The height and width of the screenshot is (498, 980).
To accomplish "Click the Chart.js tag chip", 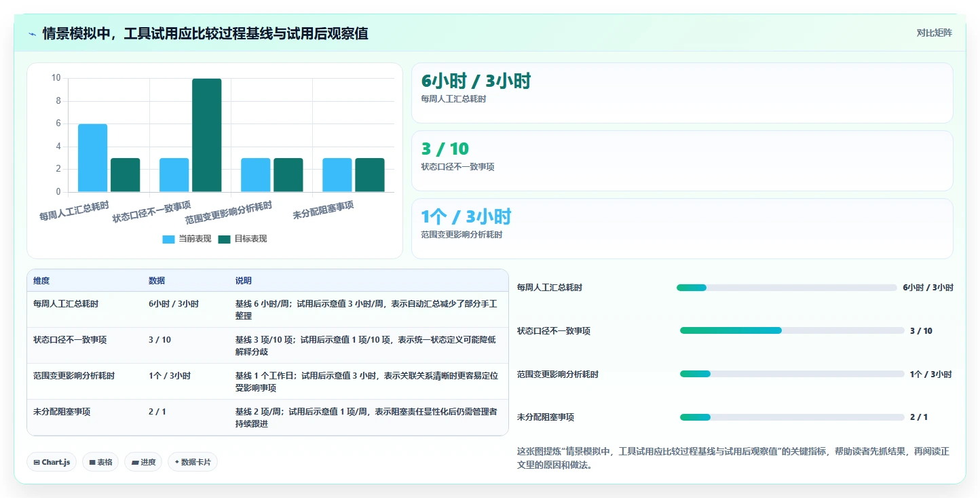I will click(x=52, y=462).
